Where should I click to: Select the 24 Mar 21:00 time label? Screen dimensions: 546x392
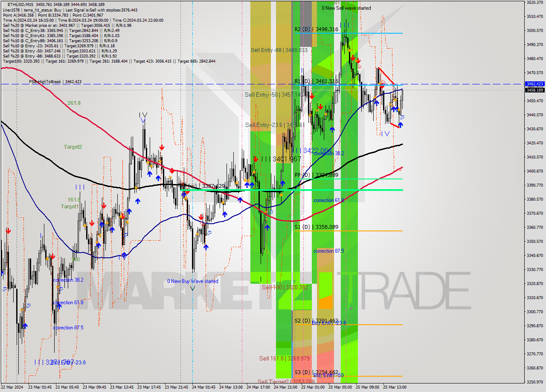pyautogui.click(x=285, y=387)
